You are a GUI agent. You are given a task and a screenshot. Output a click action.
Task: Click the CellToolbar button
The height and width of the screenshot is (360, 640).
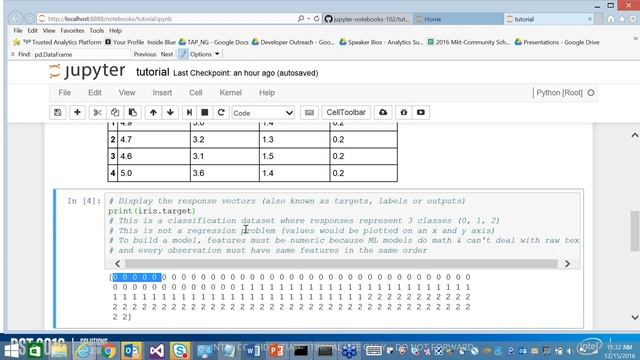[346, 112]
